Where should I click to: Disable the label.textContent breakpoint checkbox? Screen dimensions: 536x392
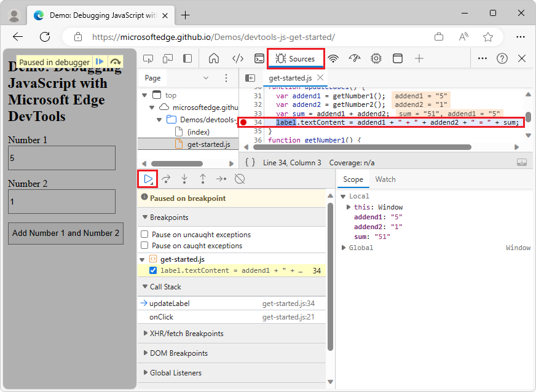coord(152,270)
